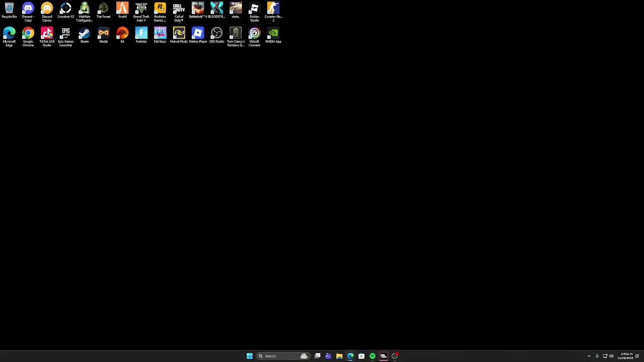Open Microsoft Teams from the taskbar
This screenshot has height=362, width=644.
point(328,356)
